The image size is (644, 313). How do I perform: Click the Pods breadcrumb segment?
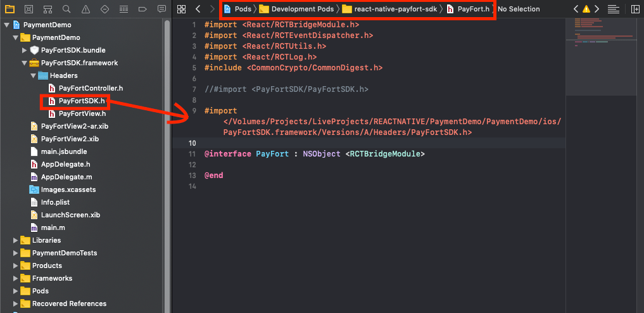click(x=243, y=9)
